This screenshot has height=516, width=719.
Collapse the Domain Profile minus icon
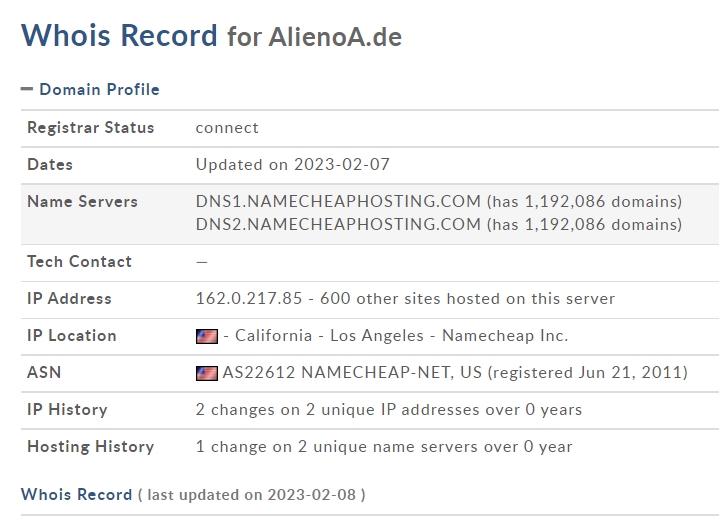point(27,89)
